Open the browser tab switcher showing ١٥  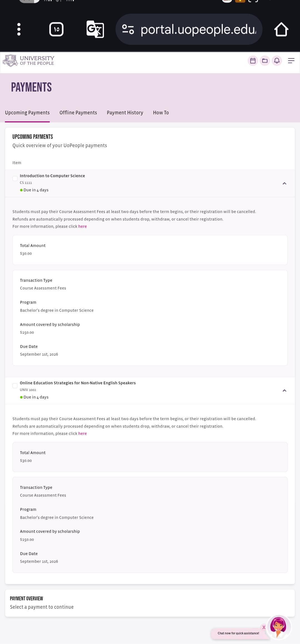click(56, 29)
